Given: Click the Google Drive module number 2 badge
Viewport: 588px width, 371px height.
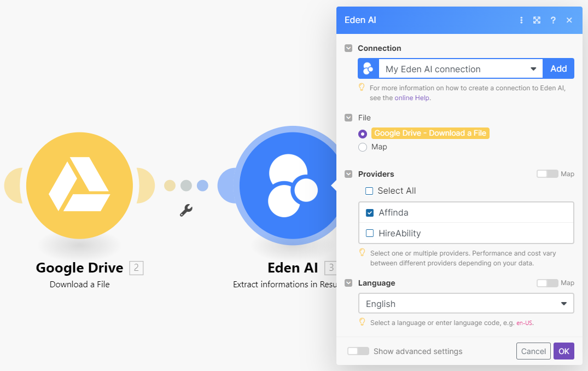Looking at the screenshot, I should click(137, 268).
